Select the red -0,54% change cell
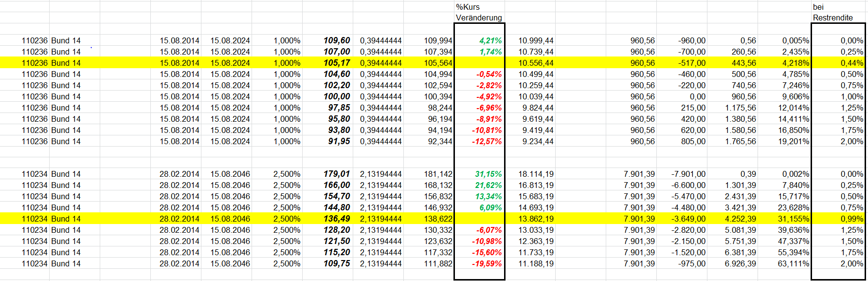Viewport: 868px width, 281px height. (479, 74)
